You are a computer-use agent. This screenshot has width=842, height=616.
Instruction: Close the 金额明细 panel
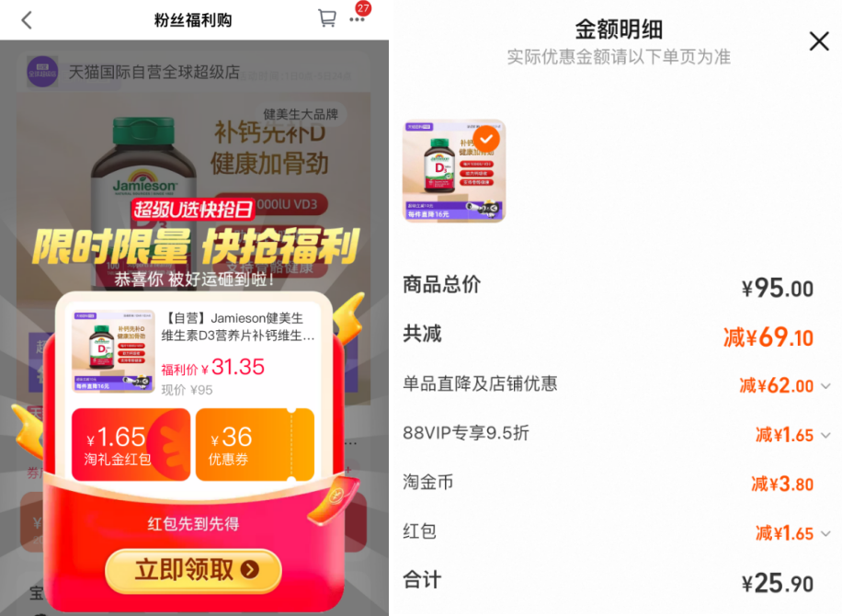(x=819, y=40)
